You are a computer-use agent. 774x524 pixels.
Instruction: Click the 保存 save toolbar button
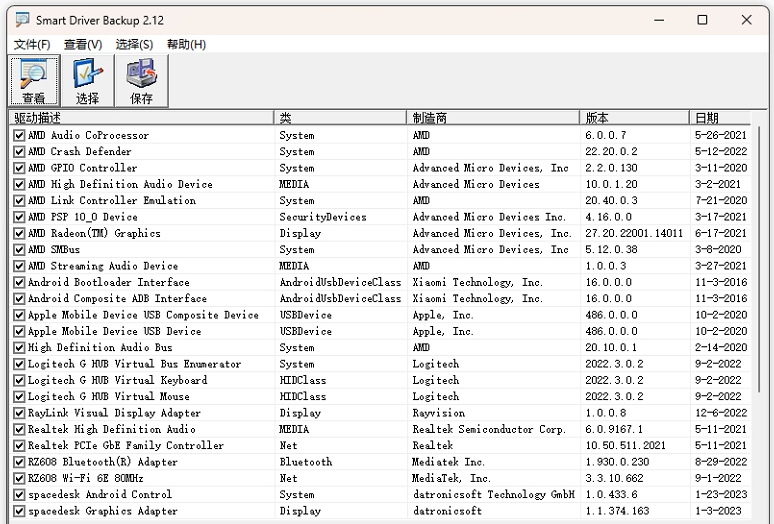pos(141,81)
